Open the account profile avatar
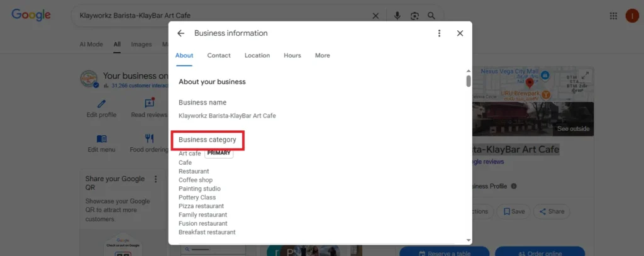This screenshot has width=644, height=256. [x=631, y=16]
